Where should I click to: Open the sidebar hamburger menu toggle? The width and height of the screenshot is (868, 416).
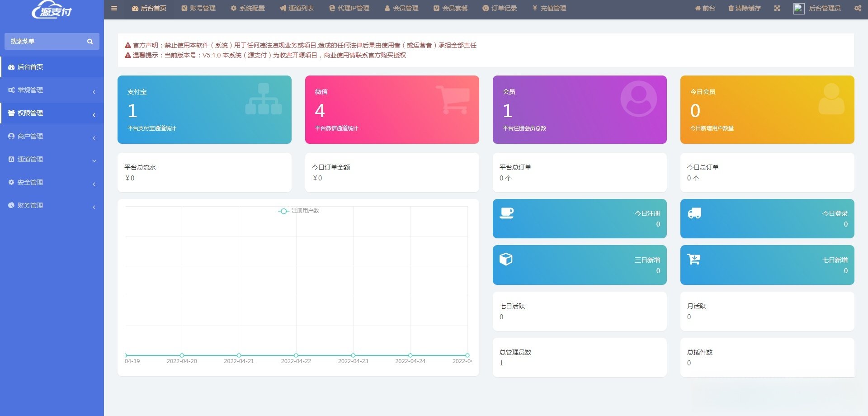[114, 8]
